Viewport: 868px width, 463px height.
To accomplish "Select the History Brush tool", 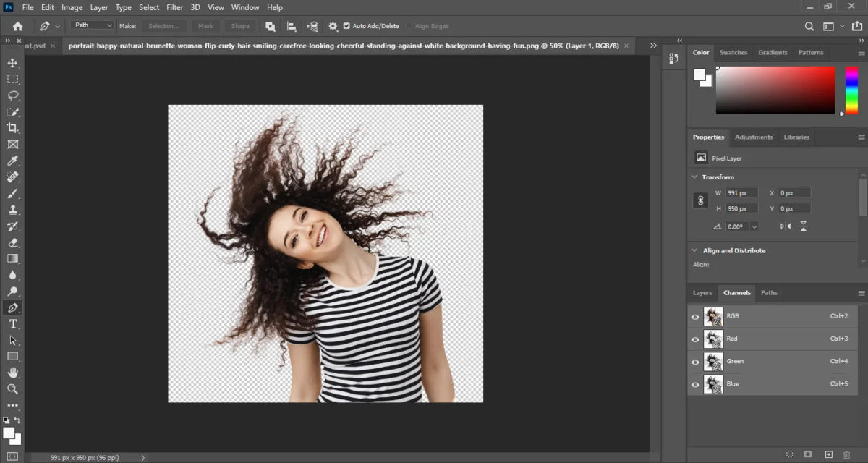I will [x=12, y=226].
